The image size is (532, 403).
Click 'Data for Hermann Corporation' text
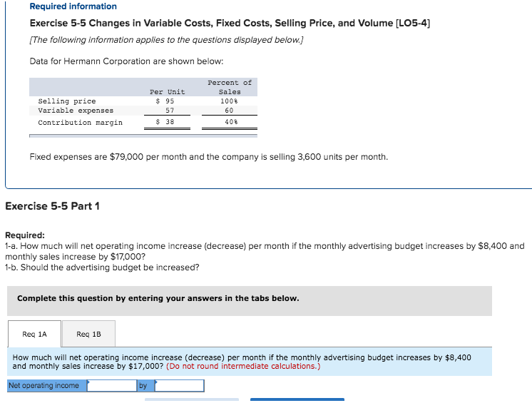126,61
